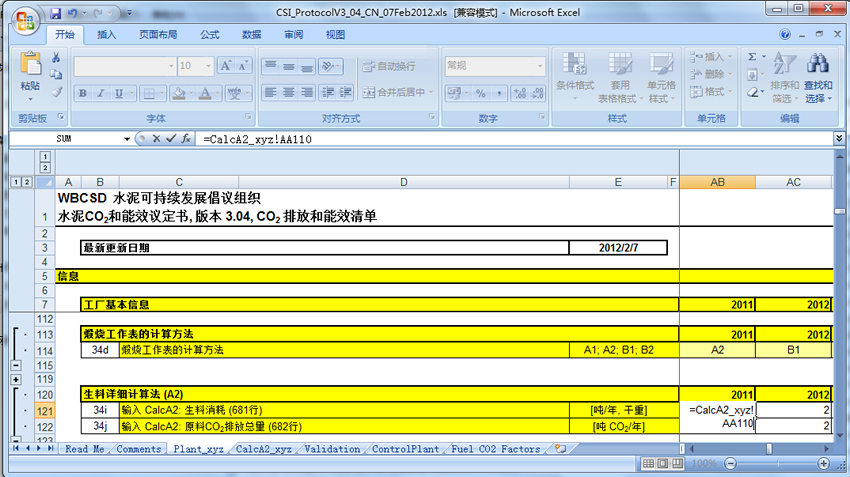This screenshot has width=850, height=477.
Task: Click the Orientation text angle icon
Action: pos(327,66)
